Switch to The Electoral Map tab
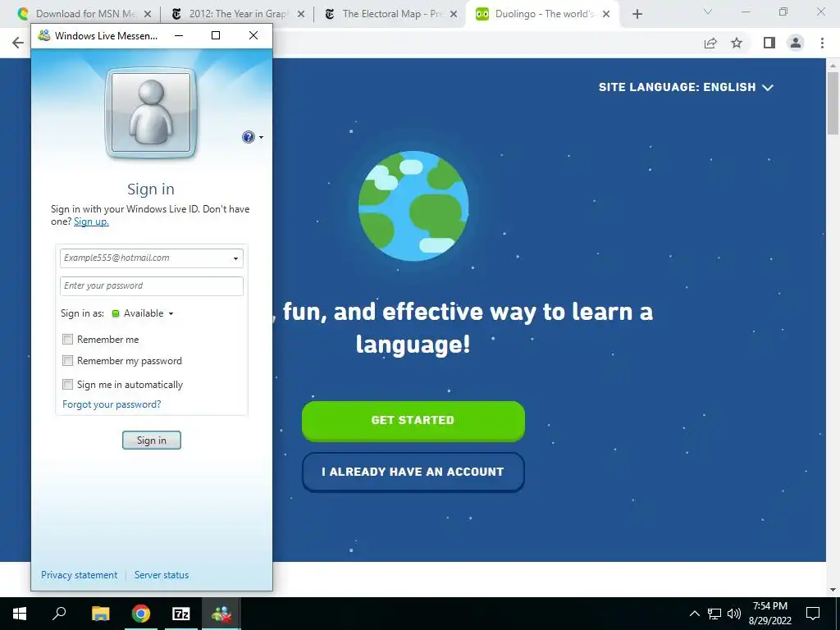The image size is (840, 630). tap(391, 14)
